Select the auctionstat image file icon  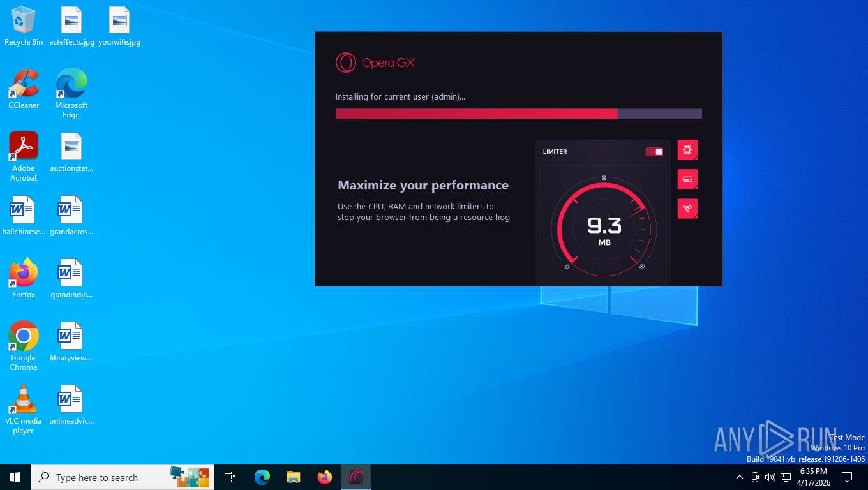pyautogui.click(x=71, y=153)
